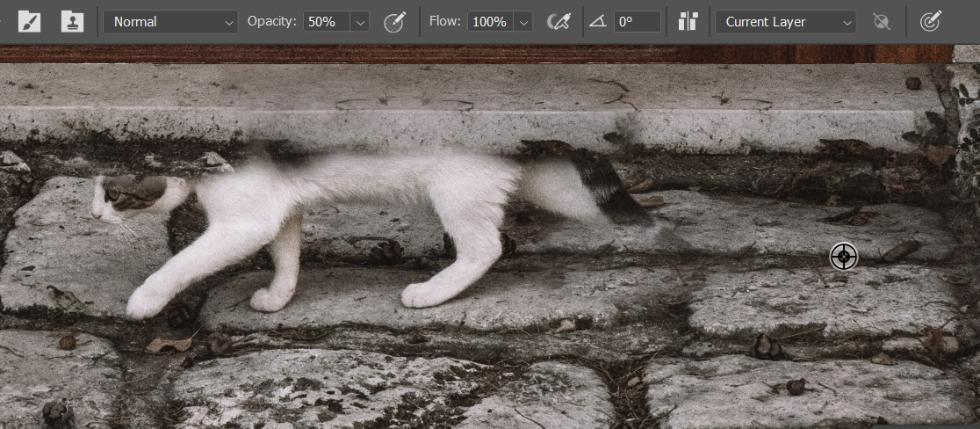Click the Opacity label
The image size is (980, 429).
(x=271, y=22)
